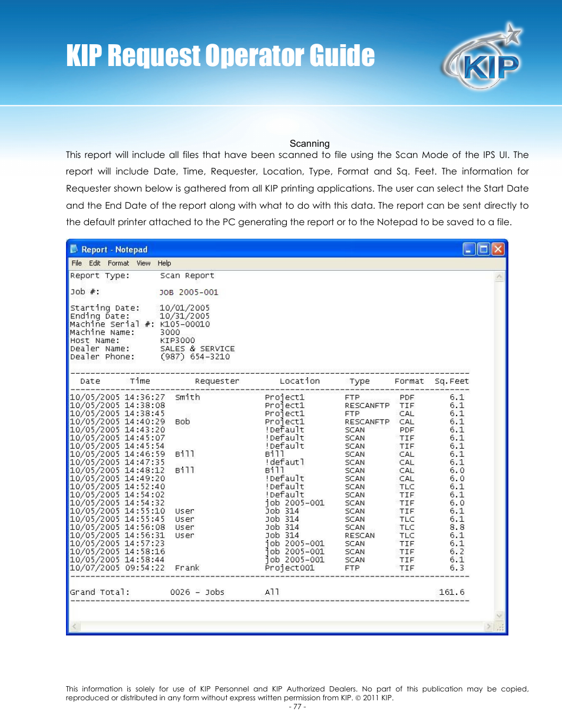Viewport: 562px width, 728px height.
Task: Close the Report - Notepad window
Action: [x=498, y=249]
